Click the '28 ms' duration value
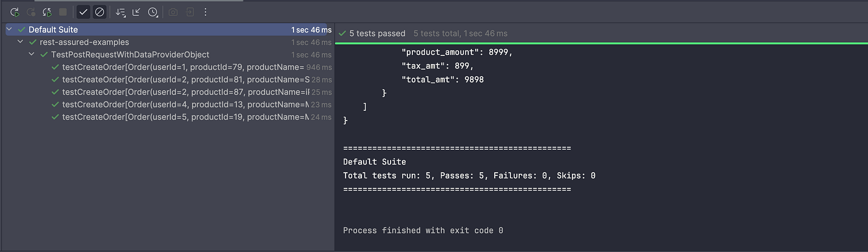The height and width of the screenshot is (252, 868). click(322, 80)
